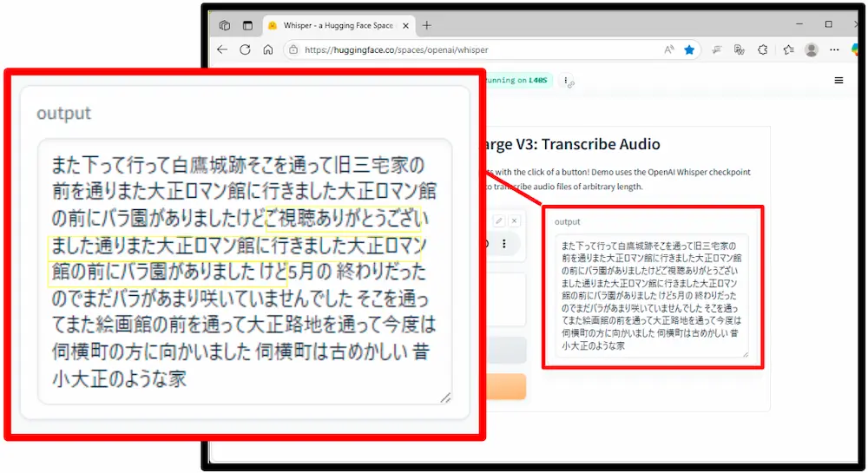Image resolution: width=868 pixels, height=473 pixels.
Task: Click the Running on L40S badge
Action: pyautogui.click(x=518, y=80)
